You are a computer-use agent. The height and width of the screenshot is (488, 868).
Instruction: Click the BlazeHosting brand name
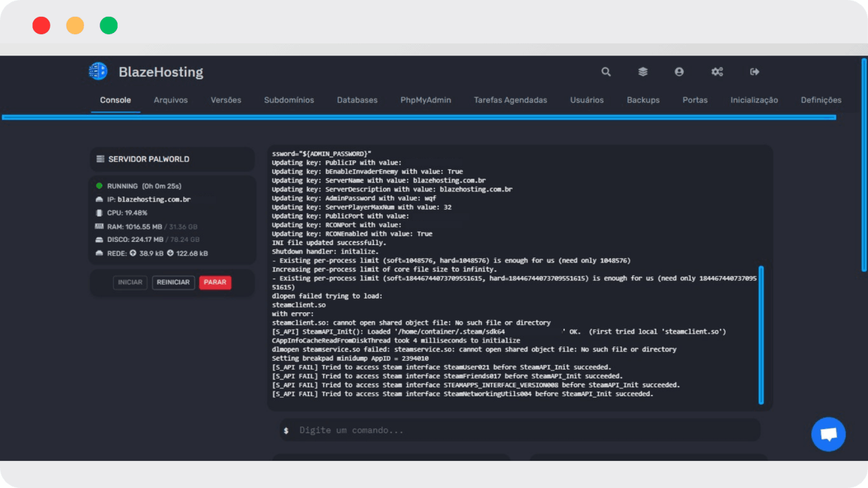click(161, 72)
